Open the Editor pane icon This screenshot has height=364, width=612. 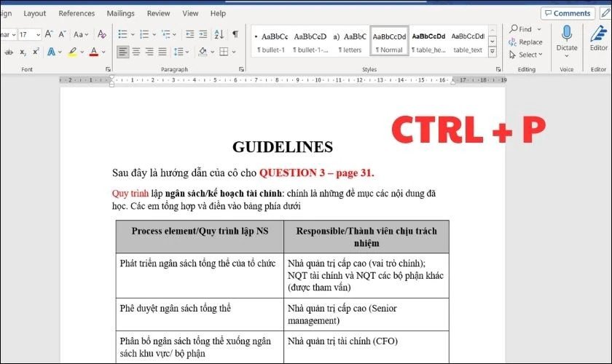point(598,34)
